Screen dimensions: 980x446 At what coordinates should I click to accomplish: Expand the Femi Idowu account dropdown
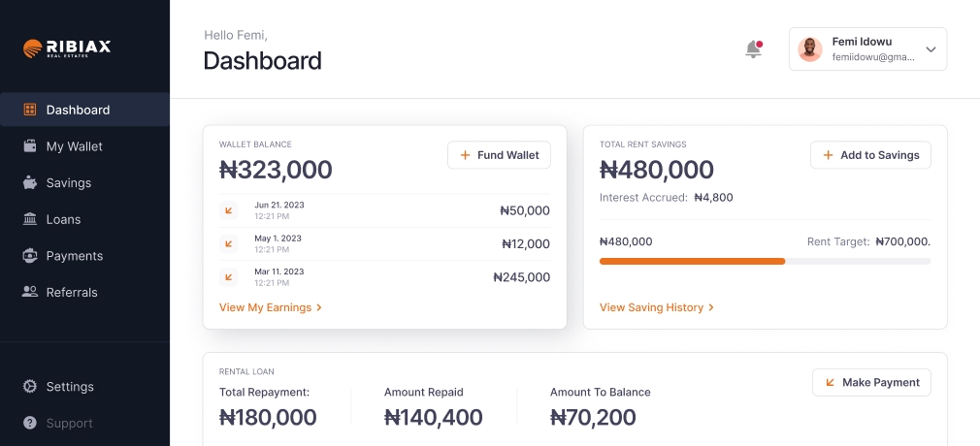pyautogui.click(x=930, y=49)
